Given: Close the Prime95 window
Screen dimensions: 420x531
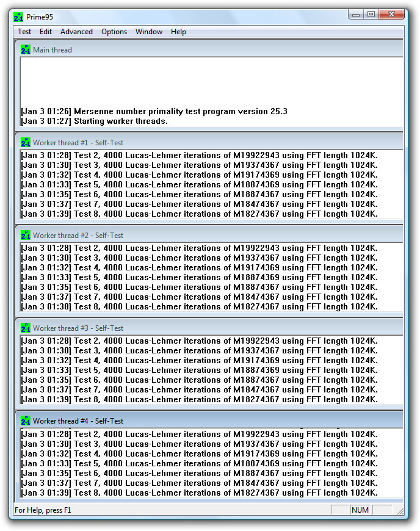Looking at the screenshot, I should point(391,15).
